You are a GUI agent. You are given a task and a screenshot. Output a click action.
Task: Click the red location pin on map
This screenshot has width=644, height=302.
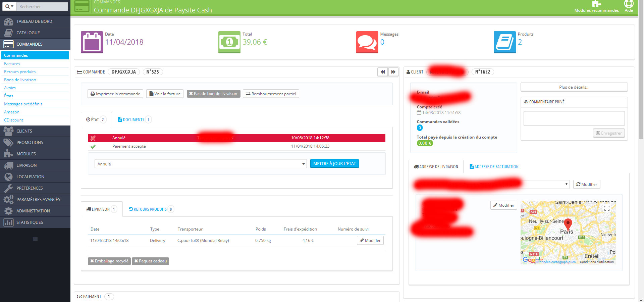click(568, 223)
